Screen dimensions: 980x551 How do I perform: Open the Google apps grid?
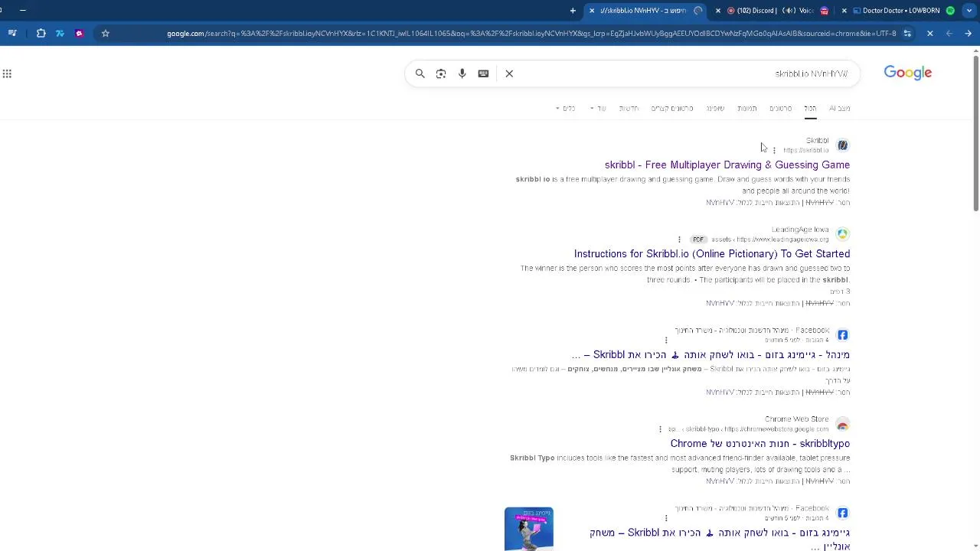click(7, 73)
